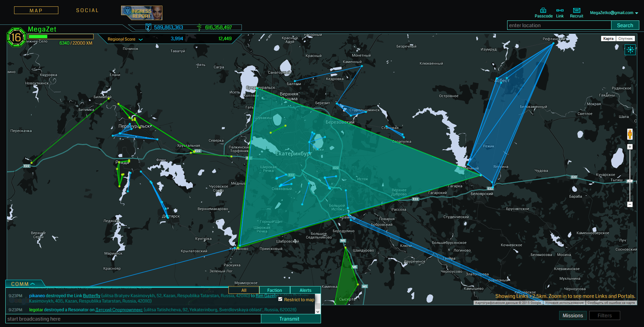The width and height of the screenshot is (644, 327).
Task: Open the Butterfly portal link
Action: (x=92, y=296)
